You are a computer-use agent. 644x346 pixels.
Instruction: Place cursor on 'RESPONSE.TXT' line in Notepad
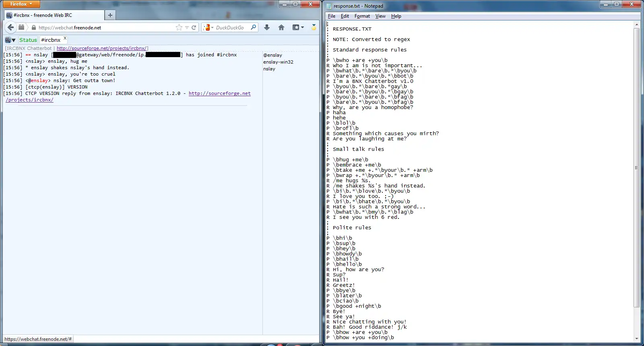point(352,29)
